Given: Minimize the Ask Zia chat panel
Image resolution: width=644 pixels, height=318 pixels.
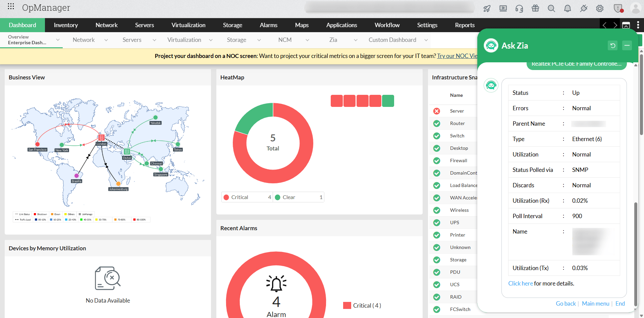Looking at the screenshot, I should pyautogui.click(x=627, y=46).
